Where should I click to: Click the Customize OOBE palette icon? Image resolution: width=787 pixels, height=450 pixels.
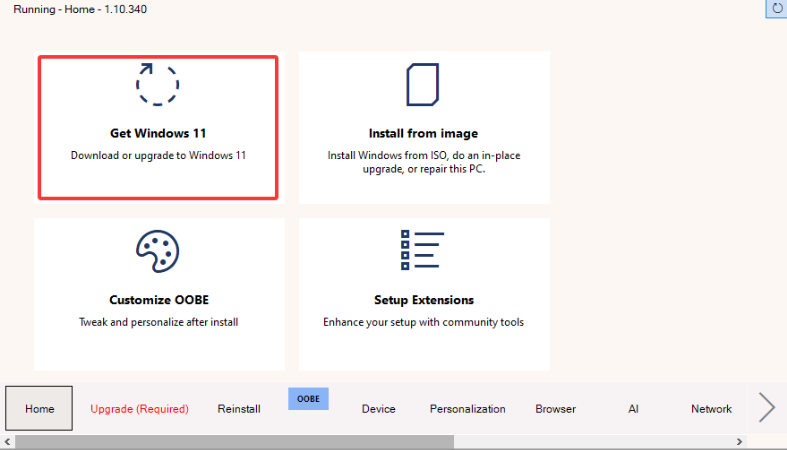pyautogui.click(x=158, y=251)
